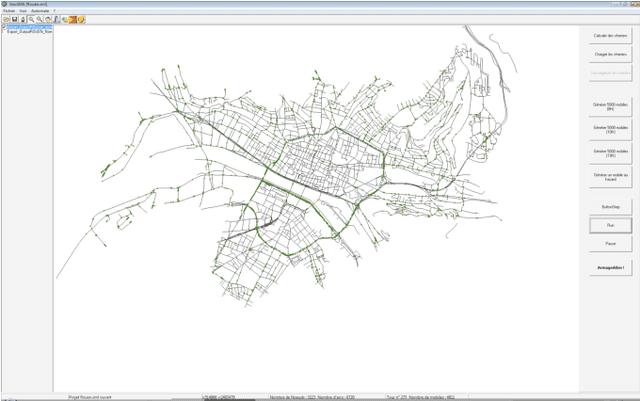Start the simulation with Run
Viewport: 640px width, 401px height.
coord(610,225)
